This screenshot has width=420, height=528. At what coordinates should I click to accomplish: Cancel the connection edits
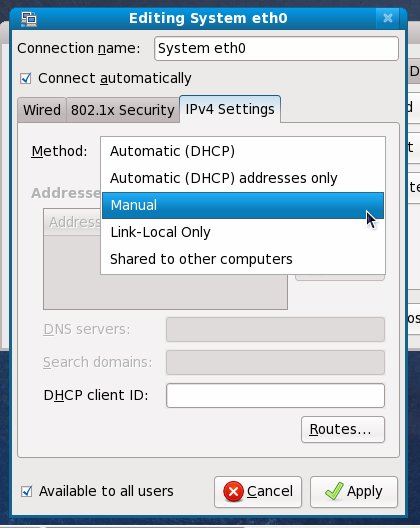258,492
